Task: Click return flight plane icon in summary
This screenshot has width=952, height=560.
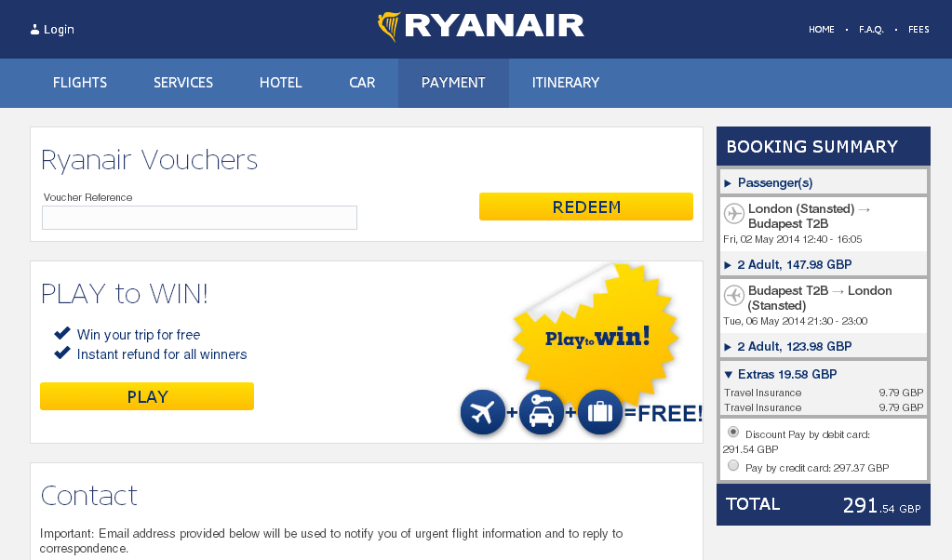Action: 734,296
